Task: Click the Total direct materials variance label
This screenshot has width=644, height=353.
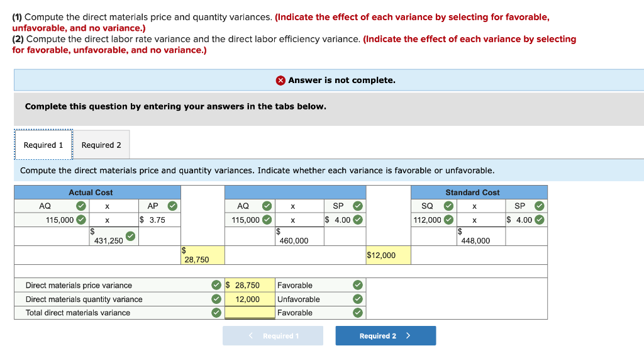Action: 77,313
